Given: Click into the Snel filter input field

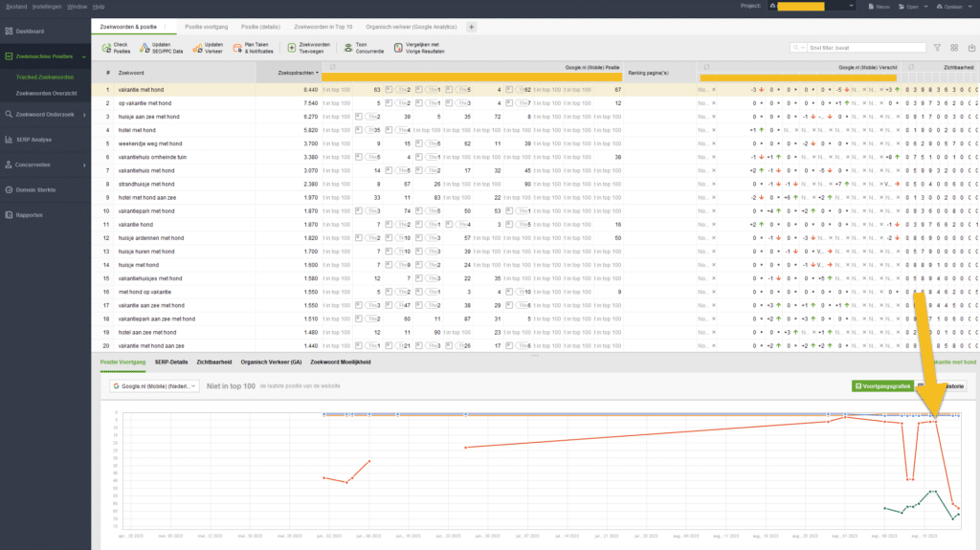Looking at the screenshot, I should click(866, 48).
